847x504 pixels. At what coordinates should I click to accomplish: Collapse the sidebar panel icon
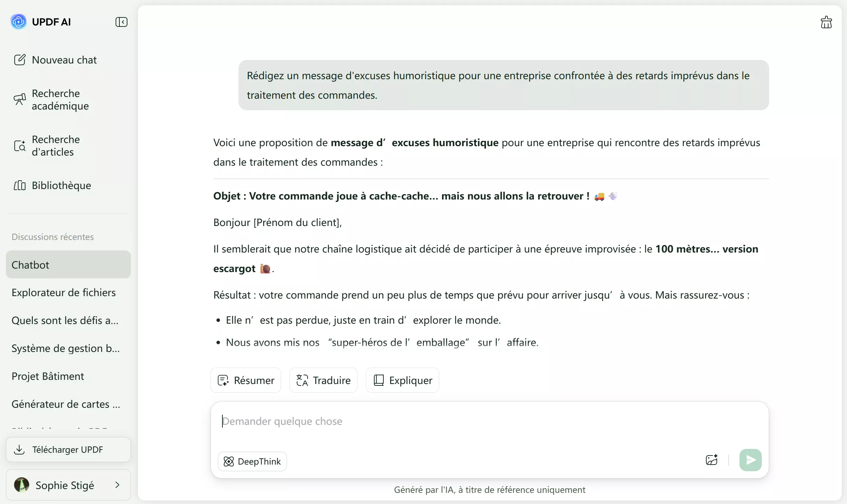(121, 22)
